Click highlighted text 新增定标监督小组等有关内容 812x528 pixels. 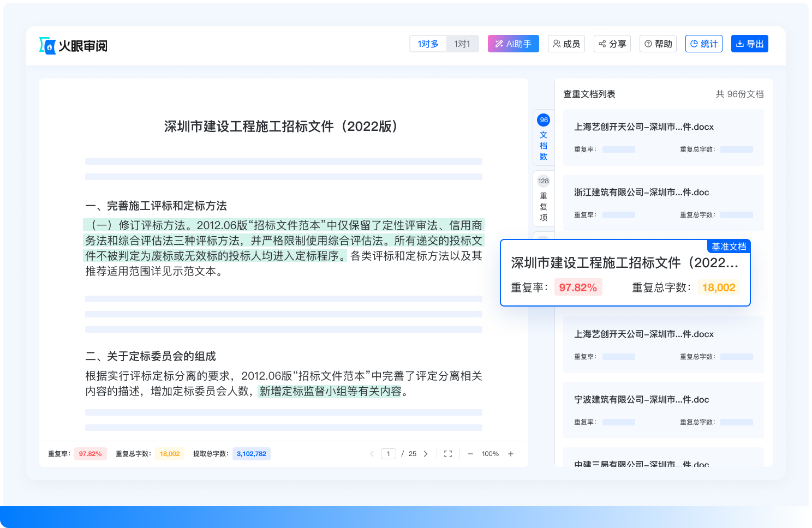[330, 391]
